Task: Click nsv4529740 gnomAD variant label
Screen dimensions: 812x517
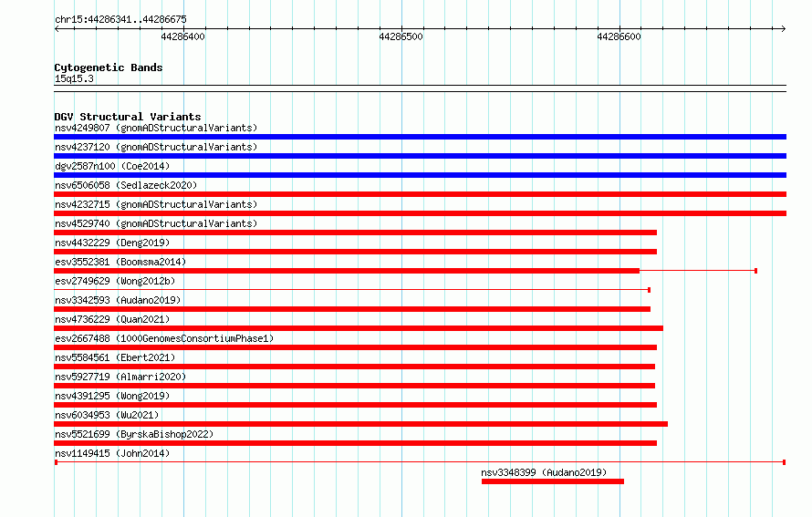Action: pos(156,223)
